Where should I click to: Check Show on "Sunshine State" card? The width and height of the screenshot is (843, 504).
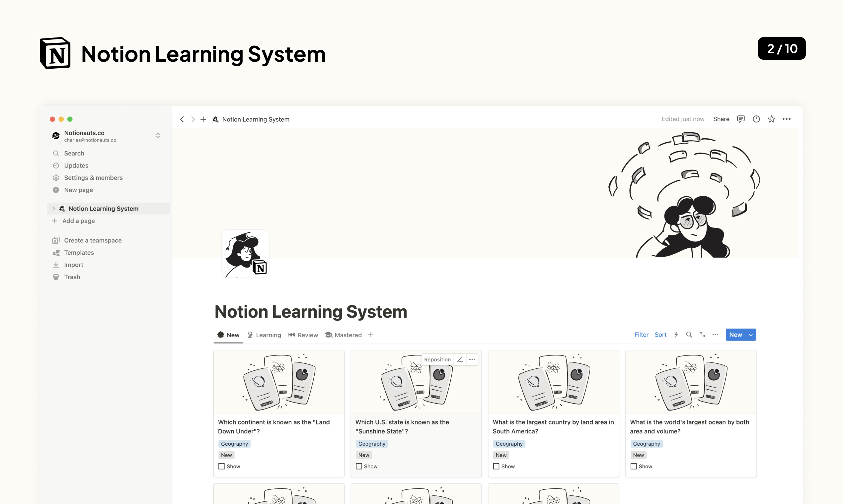click(359, 466)
